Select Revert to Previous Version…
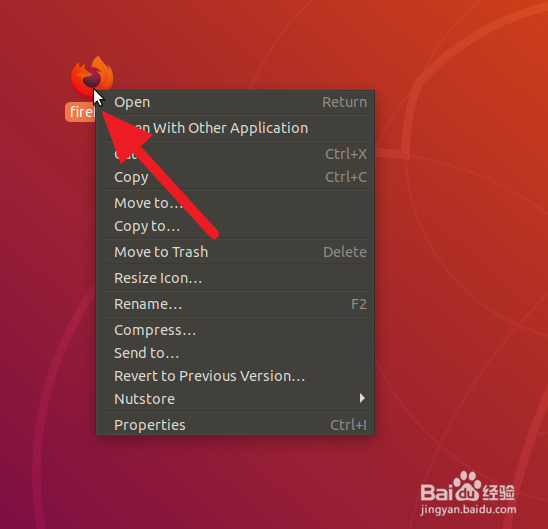 [x=235, y=376]
